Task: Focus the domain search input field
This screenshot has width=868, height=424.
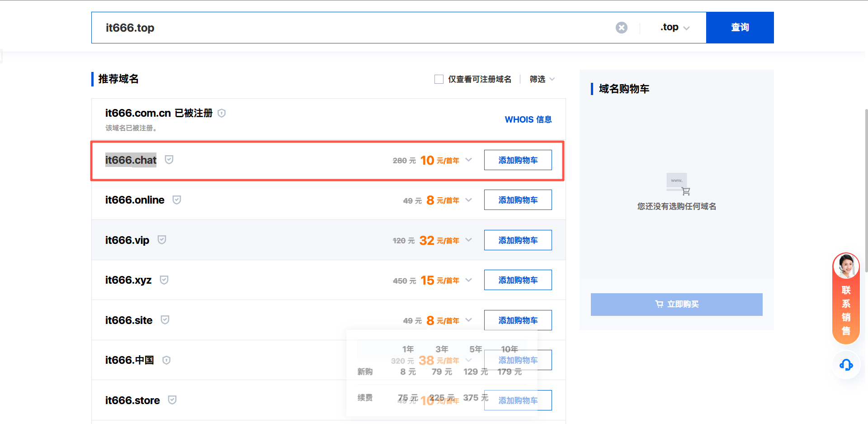Action: coord(353,28)
